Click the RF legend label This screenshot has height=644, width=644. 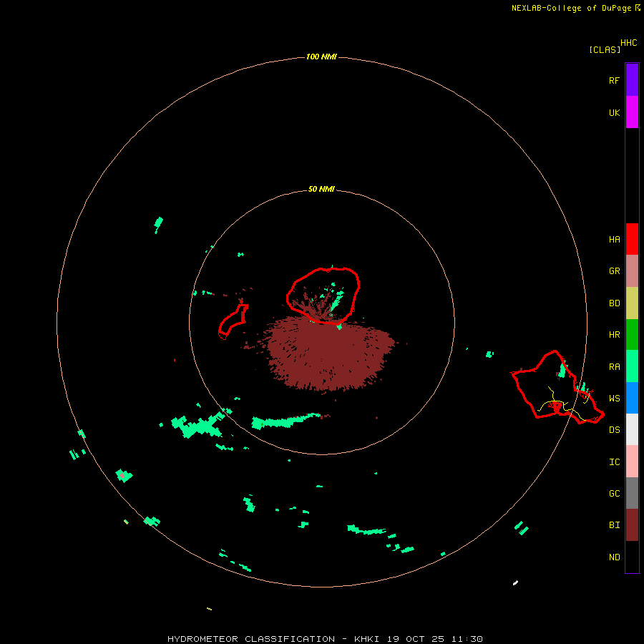(614, 80)
